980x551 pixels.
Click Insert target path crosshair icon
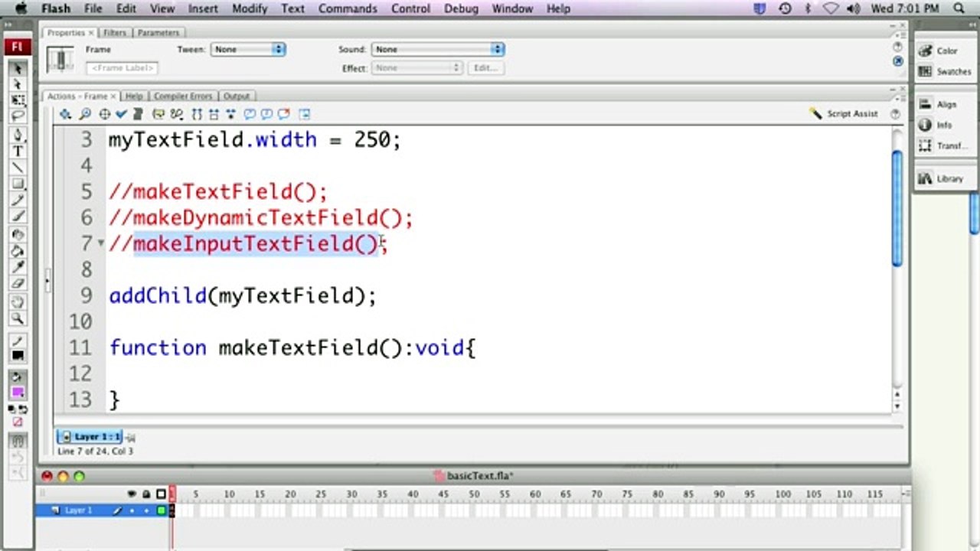tap(104, 114)
